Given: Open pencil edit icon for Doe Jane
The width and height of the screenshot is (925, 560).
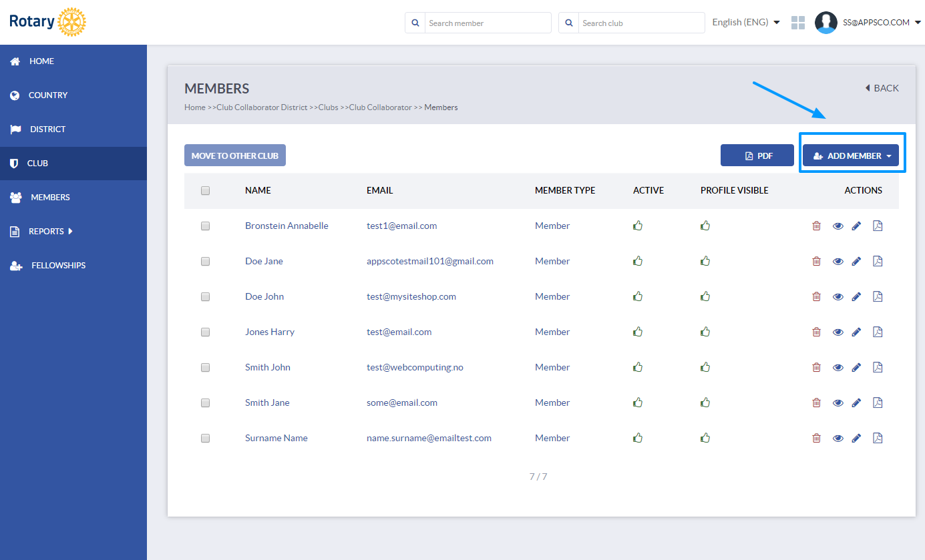Looking at the screenshot, I should (x=857, y=261).
